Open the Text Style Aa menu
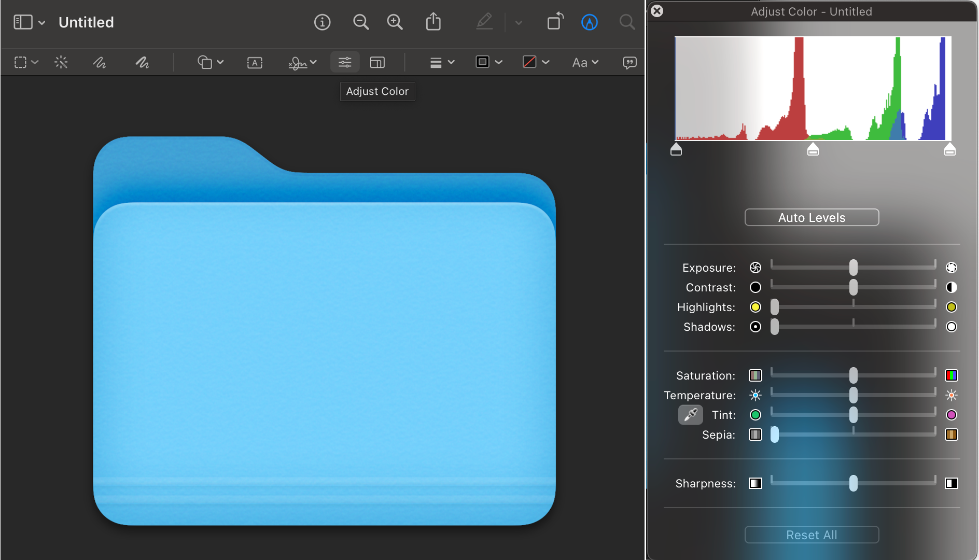The image size is (979, 560). (x=585, y=63)
